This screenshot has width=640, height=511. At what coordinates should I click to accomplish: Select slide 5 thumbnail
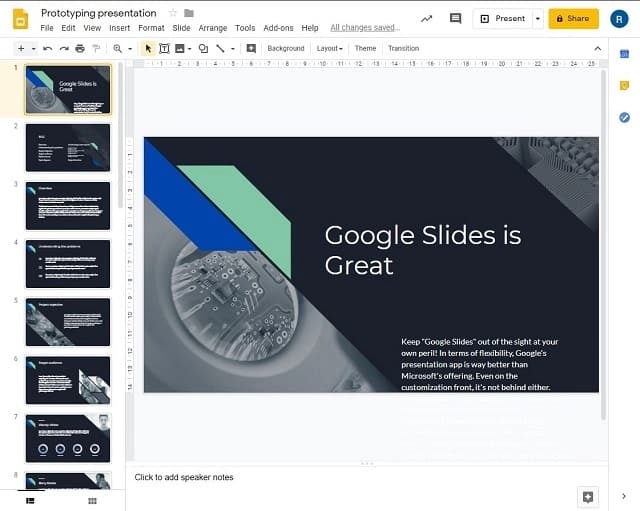tap(68, 322)
